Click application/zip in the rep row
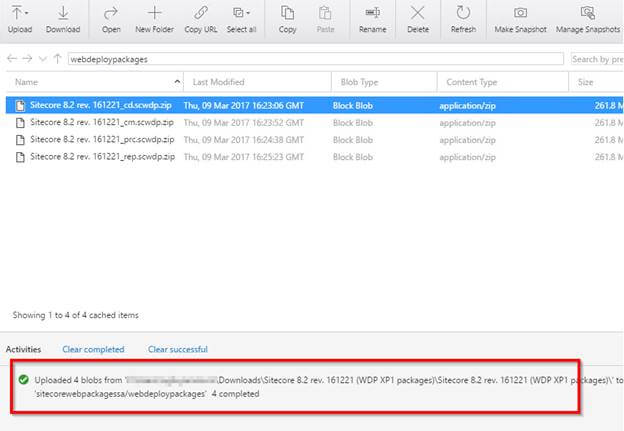624x431 pixels. 467,157
